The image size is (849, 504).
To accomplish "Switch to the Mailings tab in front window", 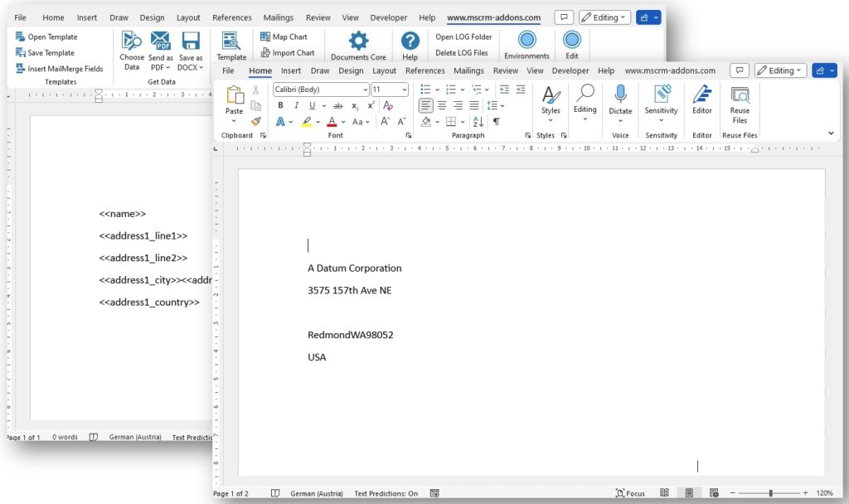I will 468,70.
